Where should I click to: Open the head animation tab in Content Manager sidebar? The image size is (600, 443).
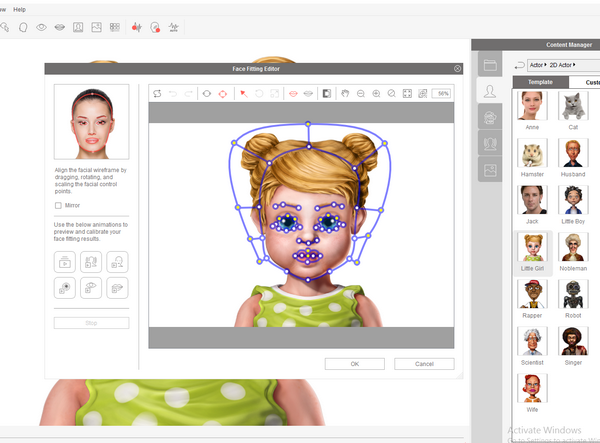(x=490, y=117)
